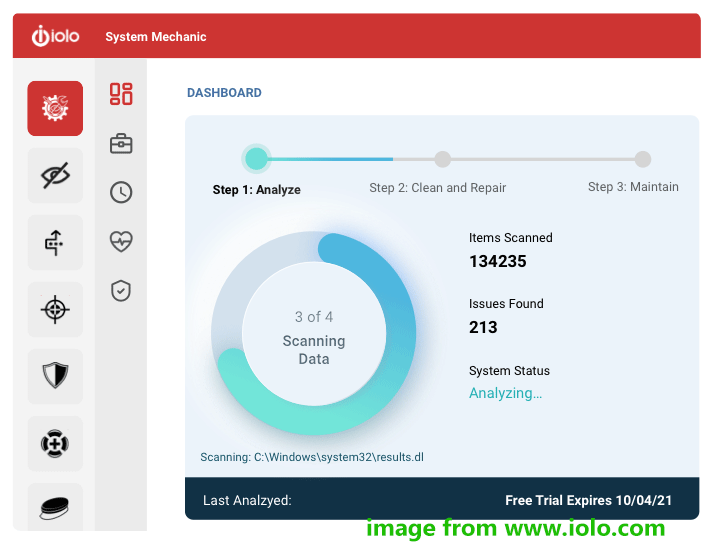Click the '3 of 4' scan stage text

[x=314, y=317]
